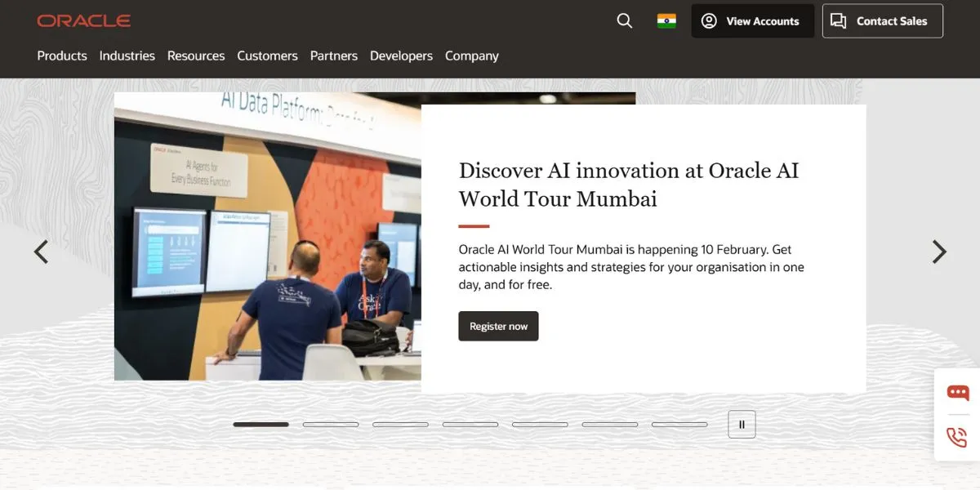Open the search magnifier icon
980x490 pixels.
625,21
